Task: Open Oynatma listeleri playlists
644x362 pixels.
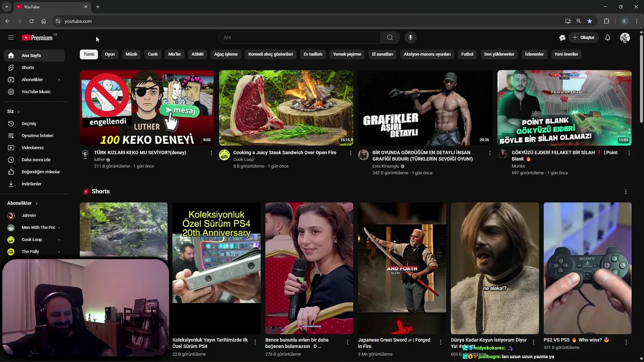Action: coord(34,135)
